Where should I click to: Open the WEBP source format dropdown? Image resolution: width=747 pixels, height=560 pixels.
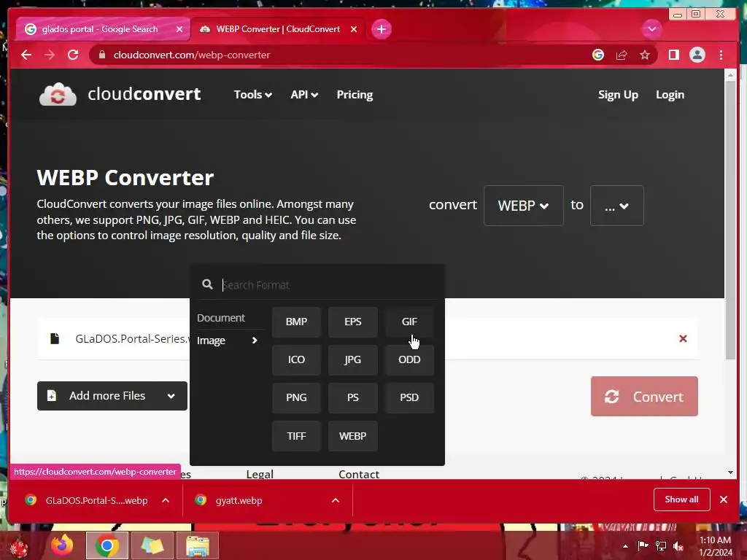523,206
